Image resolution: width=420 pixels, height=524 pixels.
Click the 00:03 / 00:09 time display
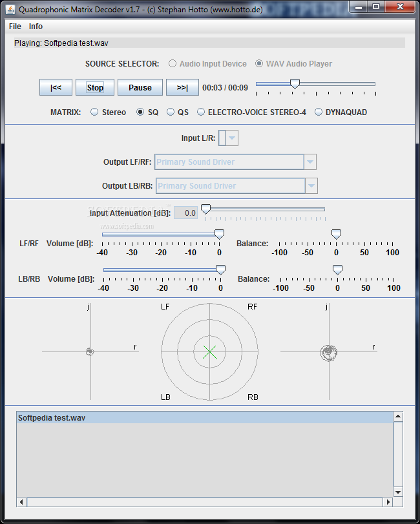coord(226,88)
